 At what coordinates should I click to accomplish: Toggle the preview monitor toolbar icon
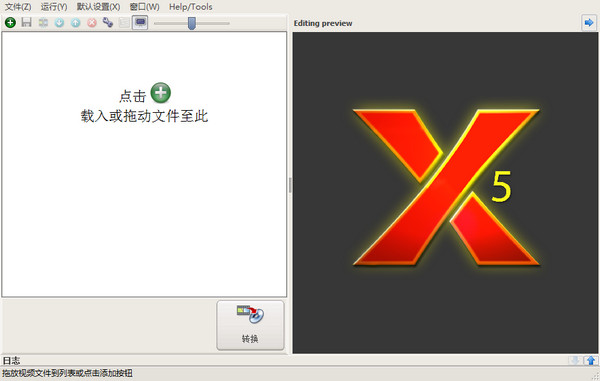140,23
